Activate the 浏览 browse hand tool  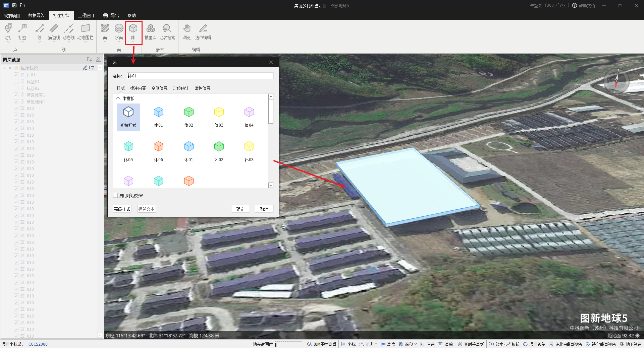point(187,32)
